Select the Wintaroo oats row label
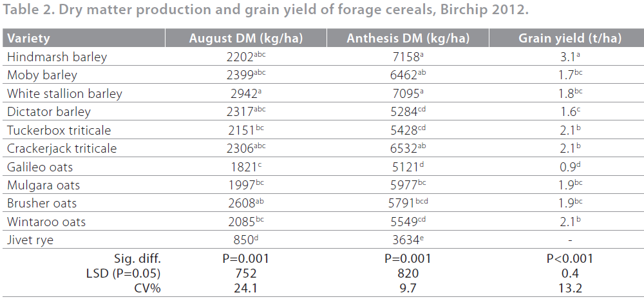 (x=46, y=222)
